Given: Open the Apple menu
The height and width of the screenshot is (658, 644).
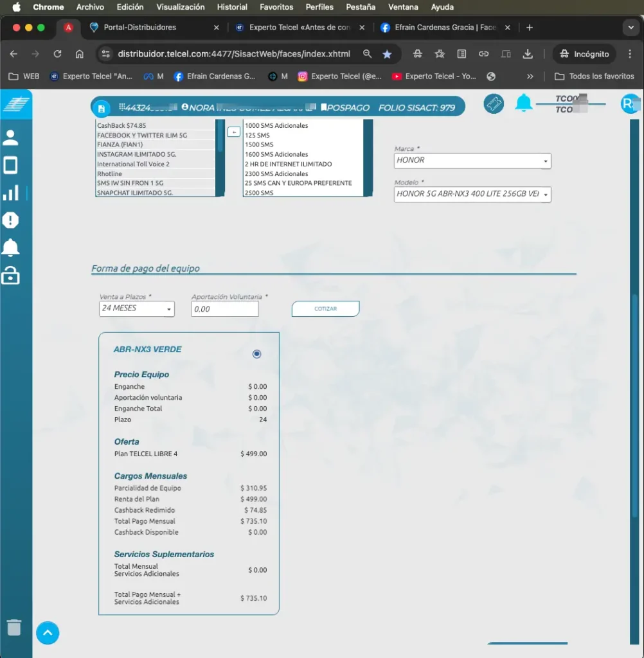Looking at the screenshot, I should (16, 7).
